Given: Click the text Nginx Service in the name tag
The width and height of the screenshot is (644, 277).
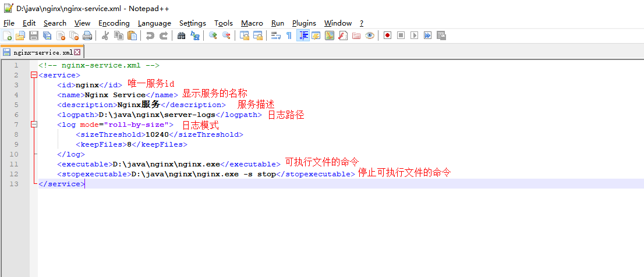Looking at the screenshot, I should coord(115,95).
